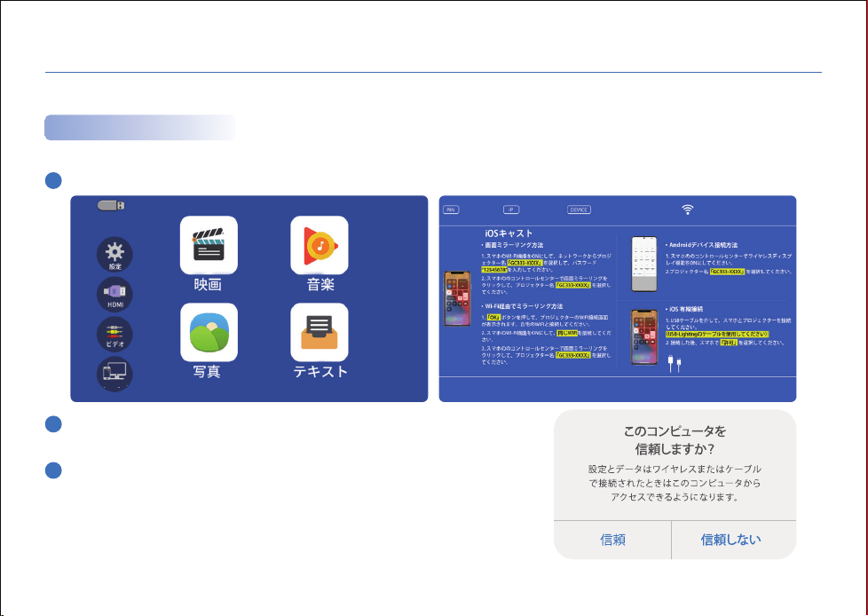The width and height of the screenshot is (868, 616).
Task: Select the HDMI input icon
Action: pyautogui.click(x=114, y=294)
